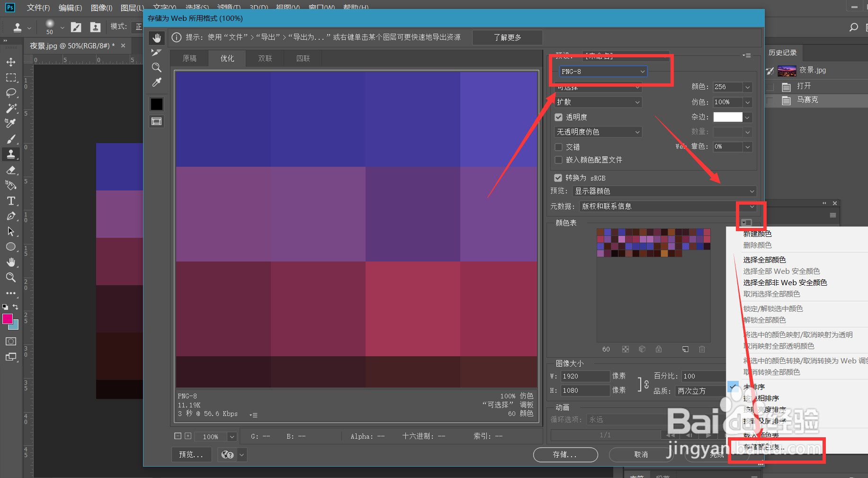Viewport: 868px width, 478px height.
Task: Toggle history state box beside 打开
Action: 770,87
